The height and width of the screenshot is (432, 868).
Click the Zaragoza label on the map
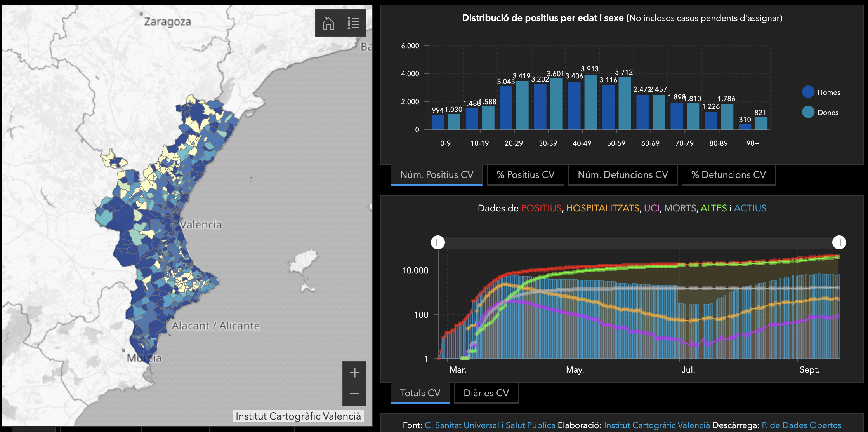pyautogui.click(x=168, y=22)
